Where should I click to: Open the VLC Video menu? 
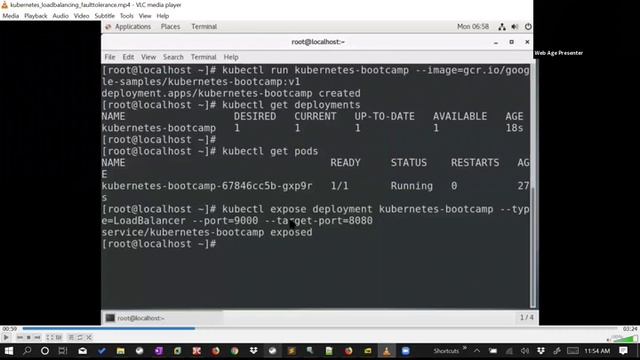81,16
